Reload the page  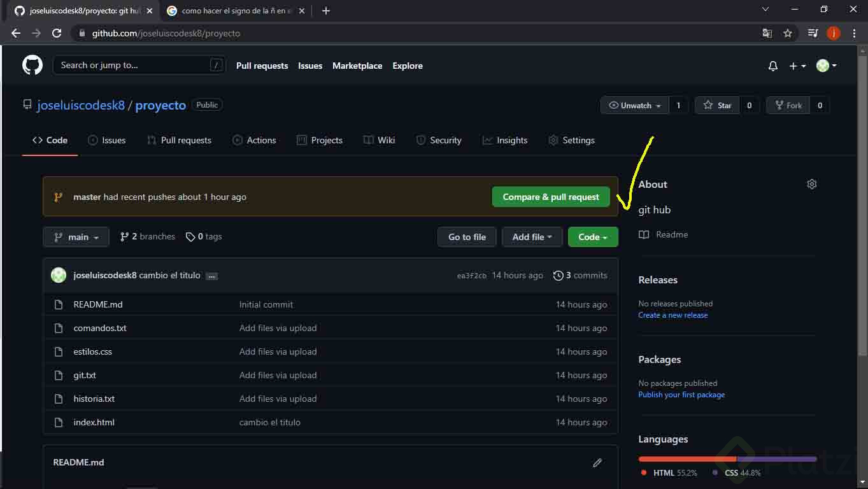click(x=57, y=33)
